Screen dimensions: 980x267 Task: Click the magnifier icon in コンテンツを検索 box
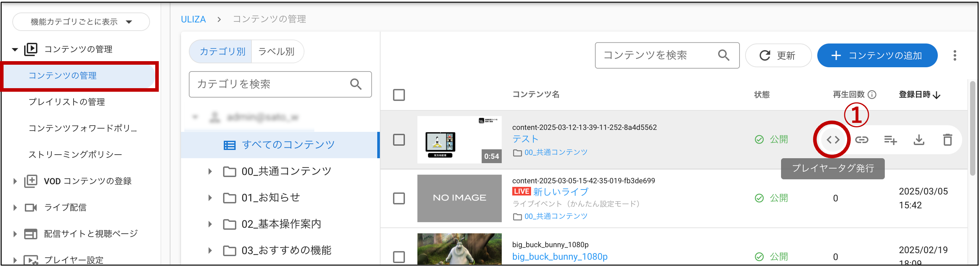point(724,55)
